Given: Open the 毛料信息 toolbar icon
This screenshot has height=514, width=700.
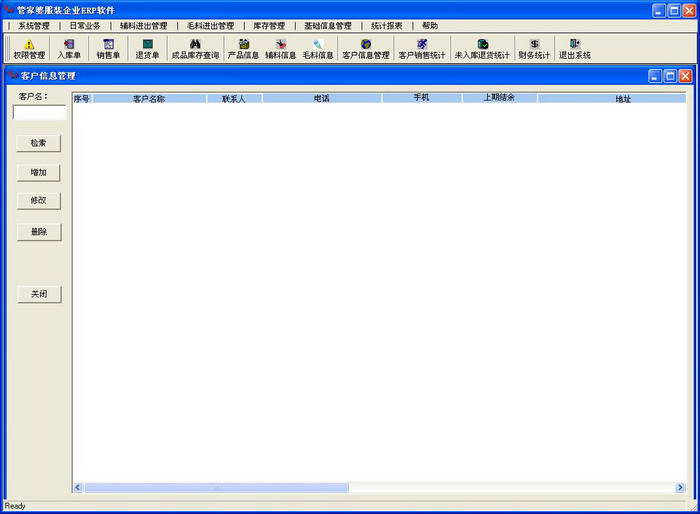Looking at the screenshot, I should (x=318, y=49).
